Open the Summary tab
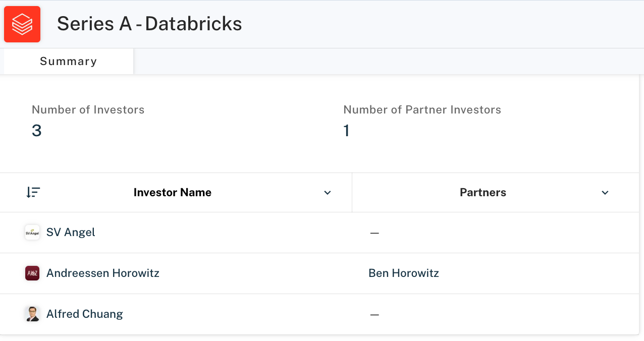Viewport: 644px width, 341px height. point(68,62)
